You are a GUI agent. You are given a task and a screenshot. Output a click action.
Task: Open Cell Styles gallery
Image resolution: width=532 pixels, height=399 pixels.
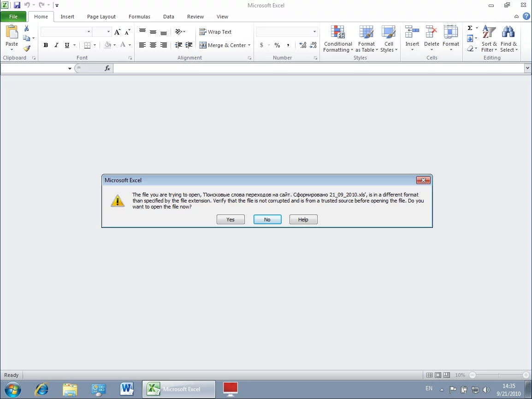tap(389, 39)
